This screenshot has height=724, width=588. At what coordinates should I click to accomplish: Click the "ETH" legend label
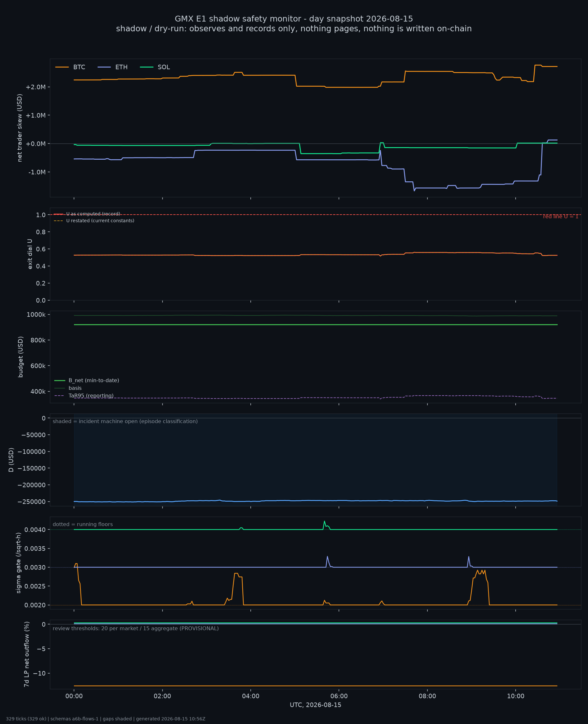tap(121, 67)
